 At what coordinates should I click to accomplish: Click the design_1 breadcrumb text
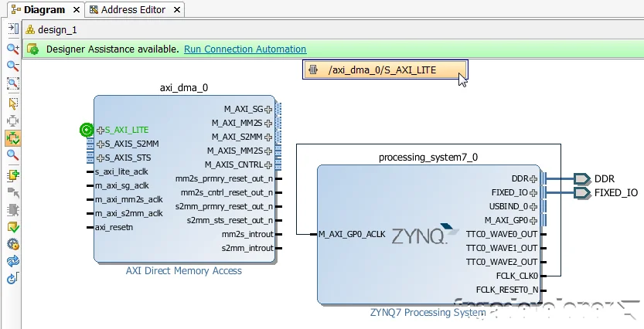tap(57, 30)
